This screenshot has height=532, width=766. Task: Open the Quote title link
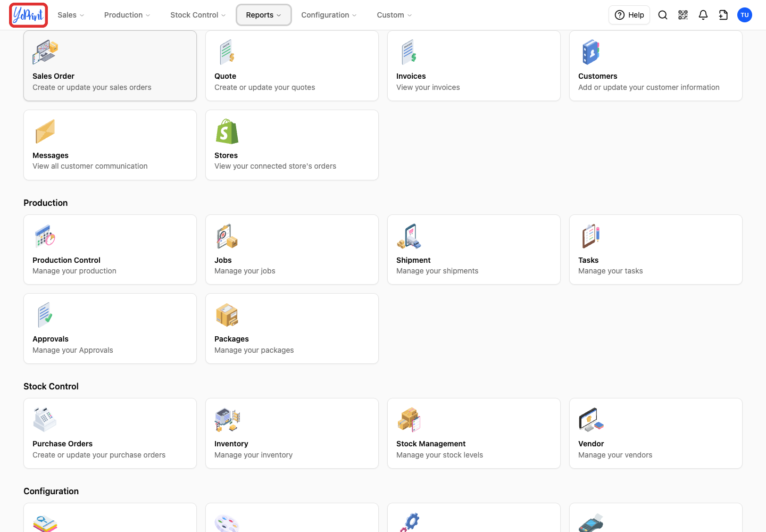click(225, 76)
